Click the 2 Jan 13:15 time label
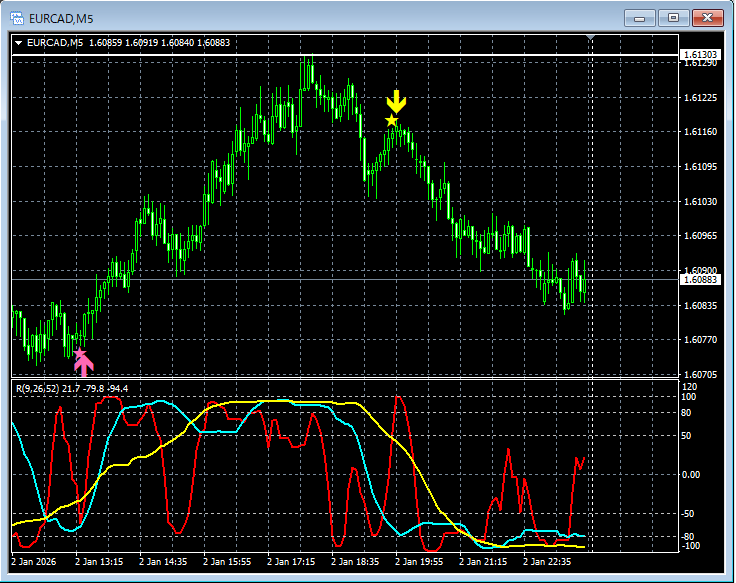 [99, 562]
